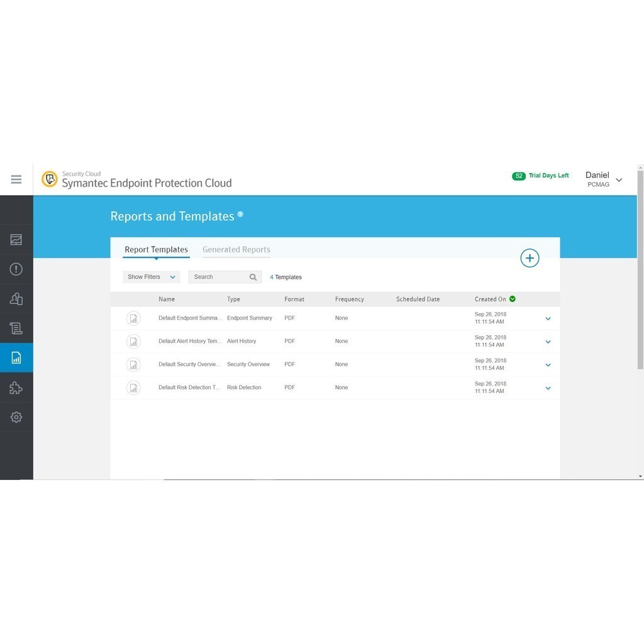Open the reports icon in sidebar

tap(16, 358)
